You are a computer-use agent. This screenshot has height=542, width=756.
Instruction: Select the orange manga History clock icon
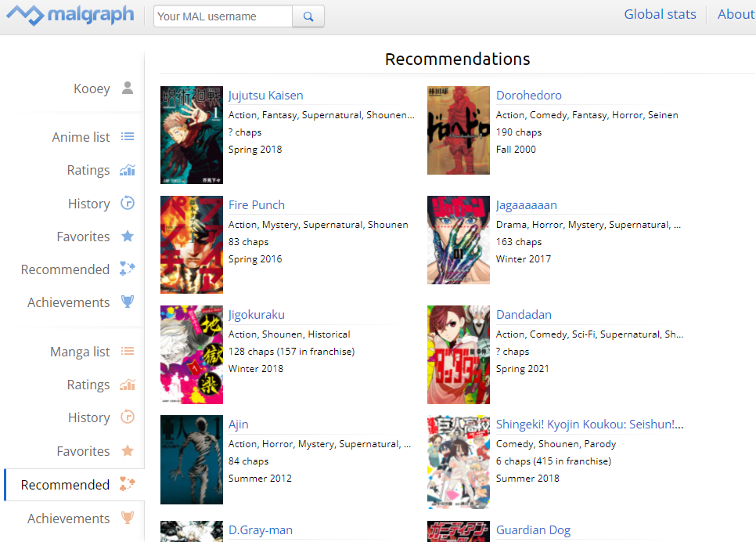(x=128, y=417)
